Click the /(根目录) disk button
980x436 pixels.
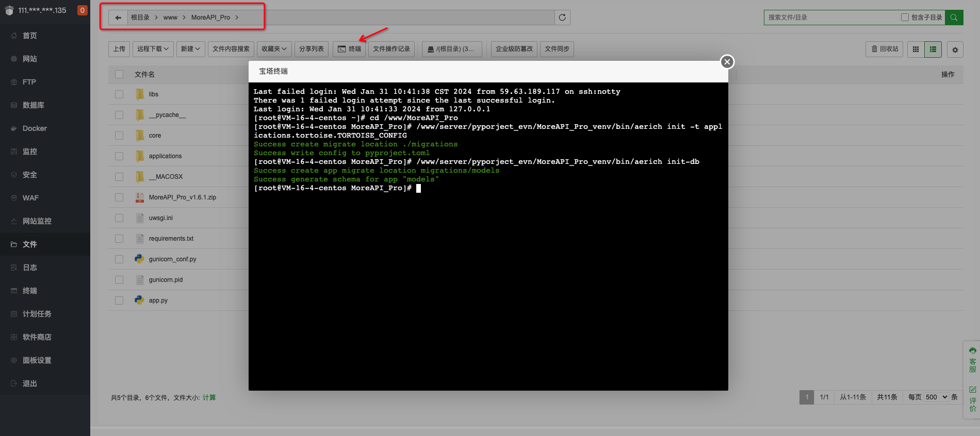(452, 49)
